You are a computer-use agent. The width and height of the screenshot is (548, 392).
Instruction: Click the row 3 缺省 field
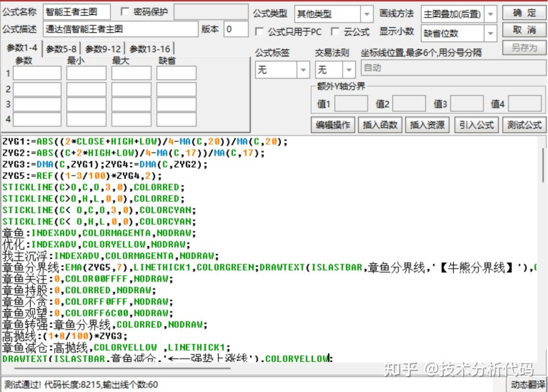coord(176,104)
